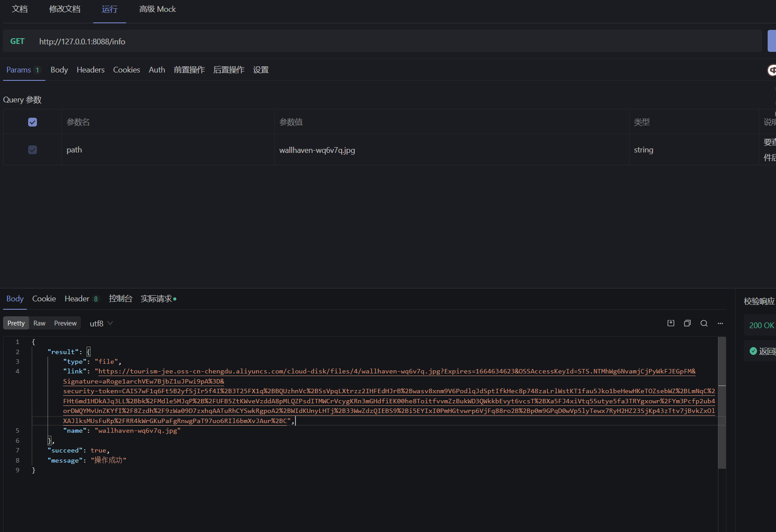This screenshot has width=776, height=532.
Task: Select the Raw response view
Action: 39,323
